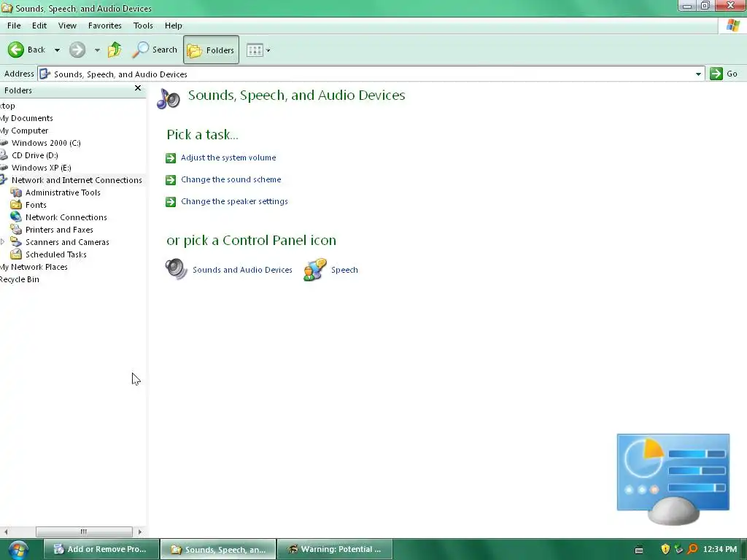Toggle the Folders pane button
Image resolution: width=747 pixels, height=560 pixels.
(x=211, y=50)
